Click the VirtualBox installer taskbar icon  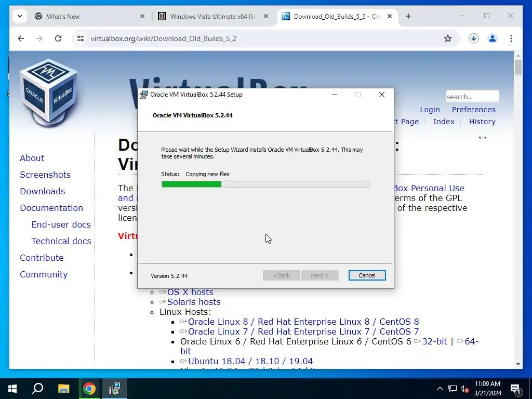[115, 389]
